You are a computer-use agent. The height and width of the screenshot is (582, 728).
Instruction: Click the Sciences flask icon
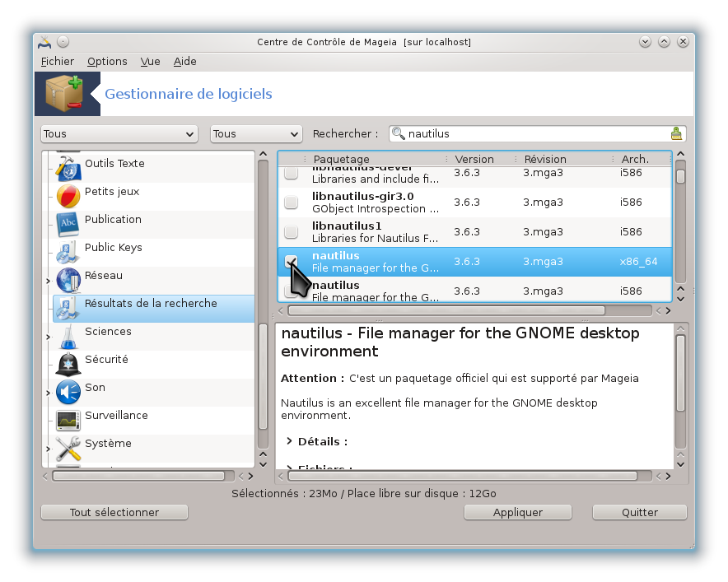click(x=68, y=337)
